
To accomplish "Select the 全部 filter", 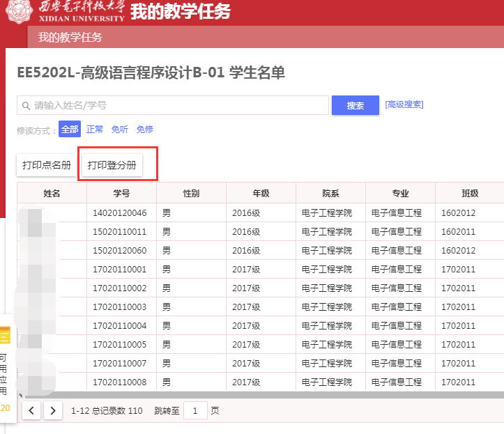I will tap(70, 129).
